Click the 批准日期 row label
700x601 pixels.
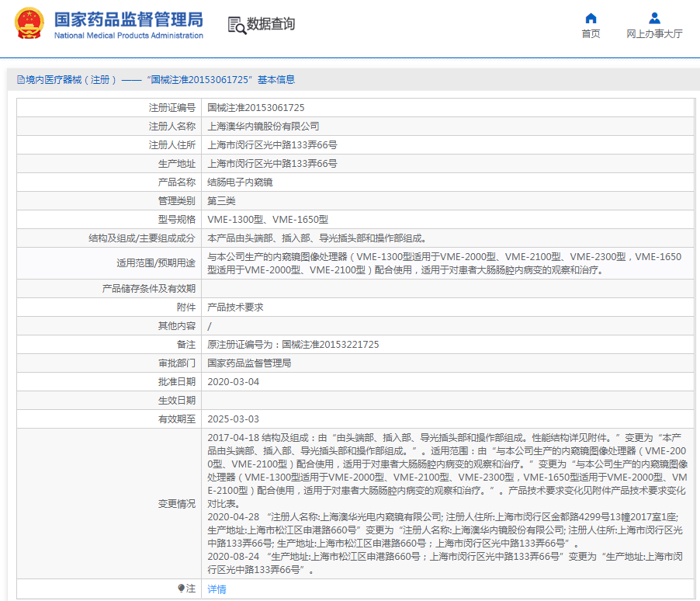(x=177, y=382)
